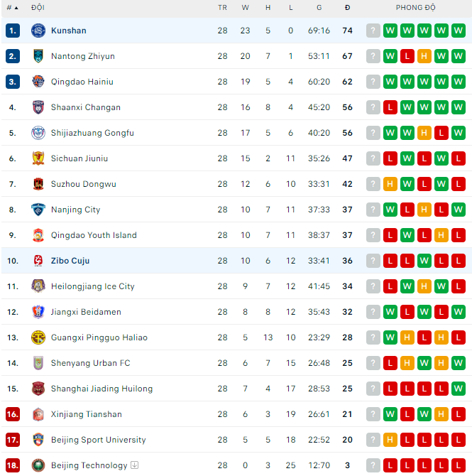Click the Kunshan team logo
This screenshot has height=476, width=472.
click(38, 31)
